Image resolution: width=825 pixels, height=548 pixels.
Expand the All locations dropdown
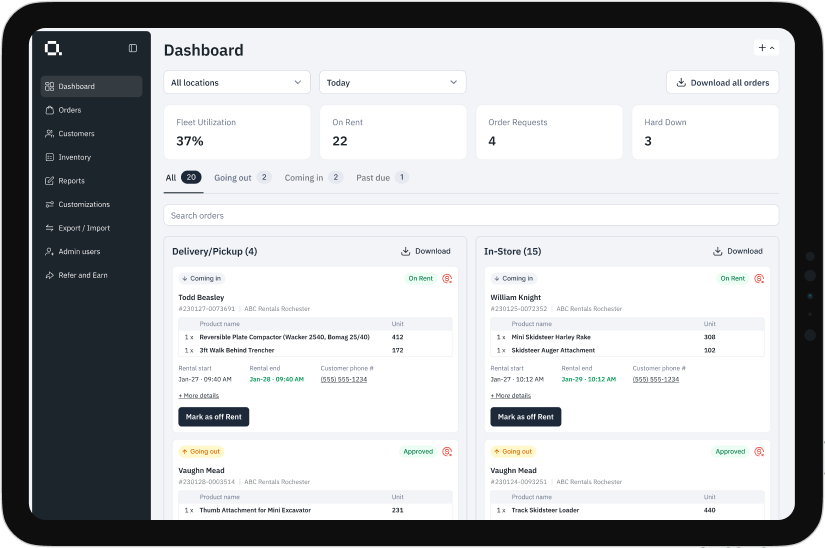pyautogui.click(x=237, y=83)
